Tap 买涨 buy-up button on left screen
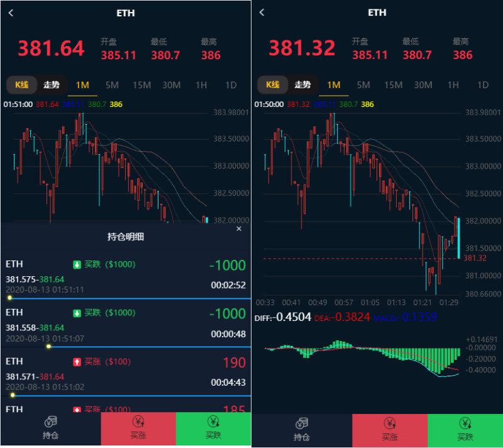Viewport: 503px width, 448px height. tap(138, 428)
